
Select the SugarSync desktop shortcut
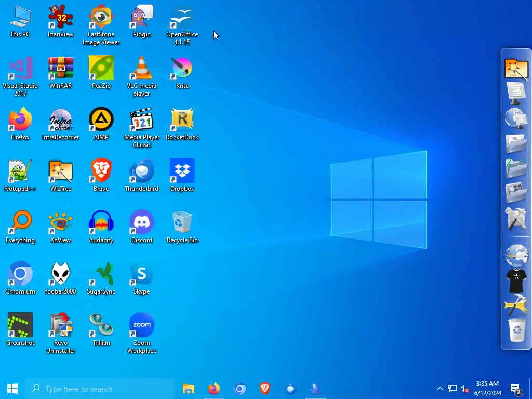(101, 278)
